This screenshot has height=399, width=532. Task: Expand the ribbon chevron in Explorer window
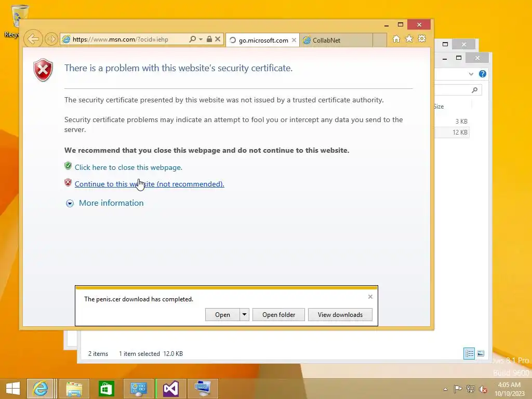coord(471,74)
